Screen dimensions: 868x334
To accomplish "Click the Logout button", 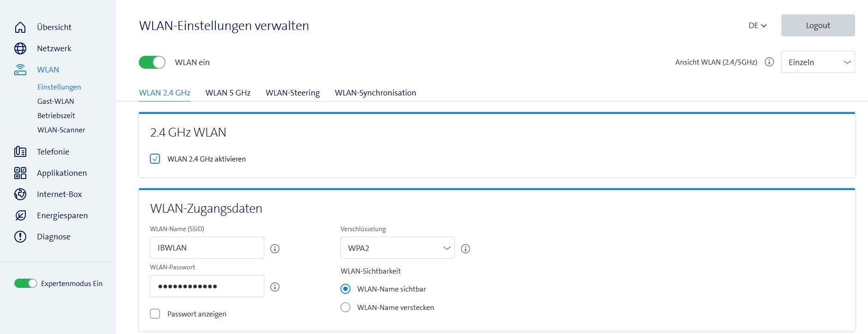I will (x=818, y=25).
